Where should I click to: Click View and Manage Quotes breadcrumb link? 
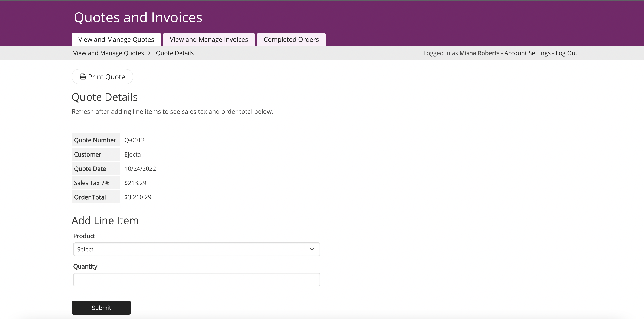pyautogui.click(x=108, y=53)
